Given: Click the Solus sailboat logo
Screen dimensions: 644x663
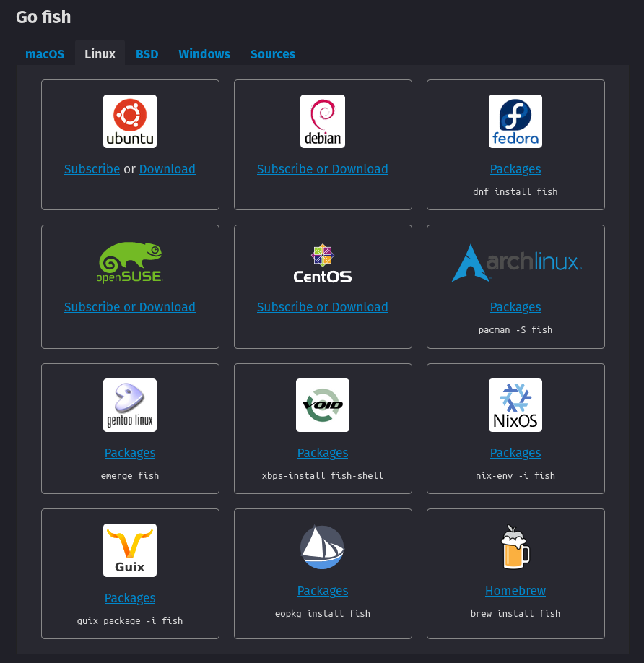Looking at the screenshot, I should pyautogui.click(x=323, y=547).
